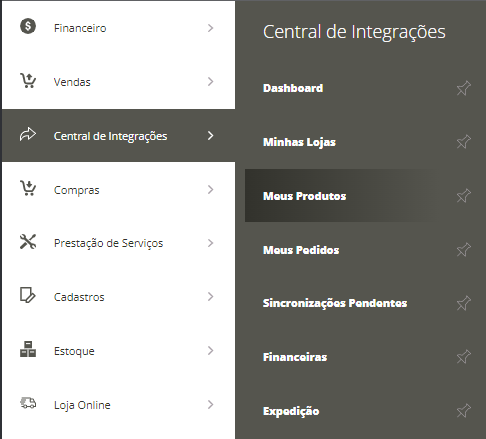486x439 pixels.
Task: Pin the Meus Produtos shortcut
Action: [x=464, y=196]
